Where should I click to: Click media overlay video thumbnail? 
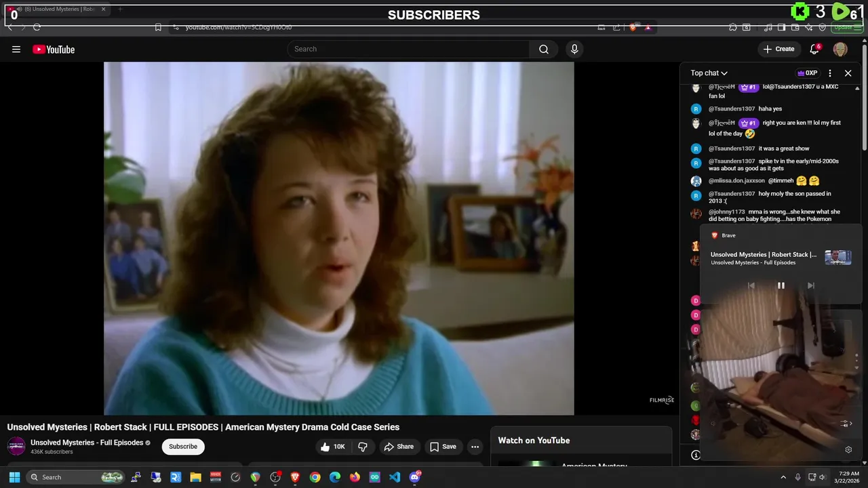point(837,258)
